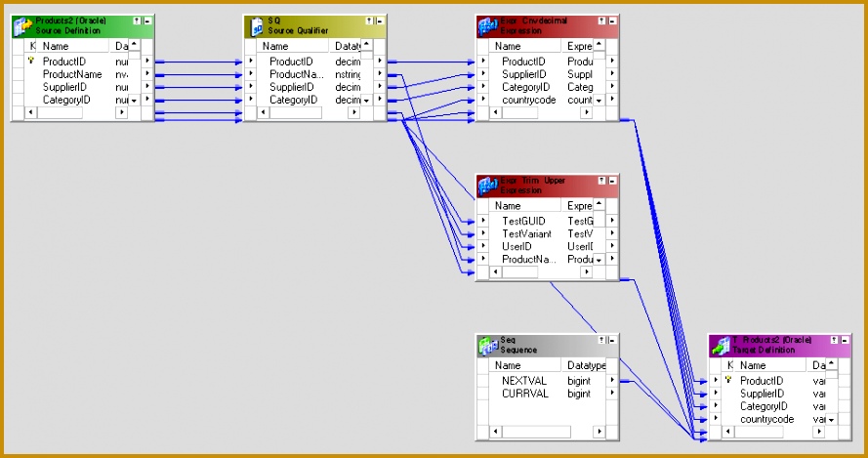Click question-mark button on Expr_Cnvdecimal title bar
This screenshot has width=868, height=458.
pyautogui.click(x=602, y=21)
